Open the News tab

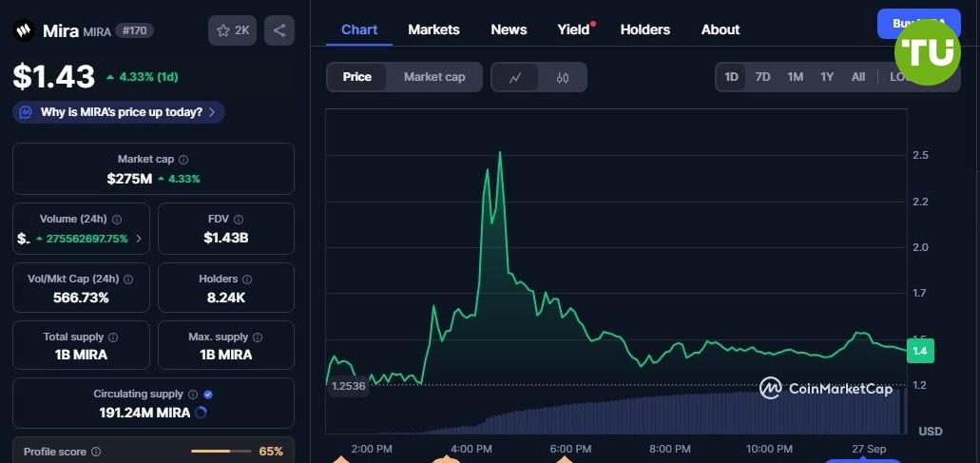(x=509, y=29)
